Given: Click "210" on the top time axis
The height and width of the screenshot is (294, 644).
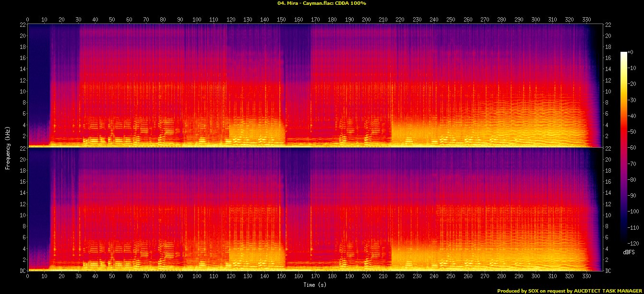Looking at the screenshot, I should click(x=383, y=19).
